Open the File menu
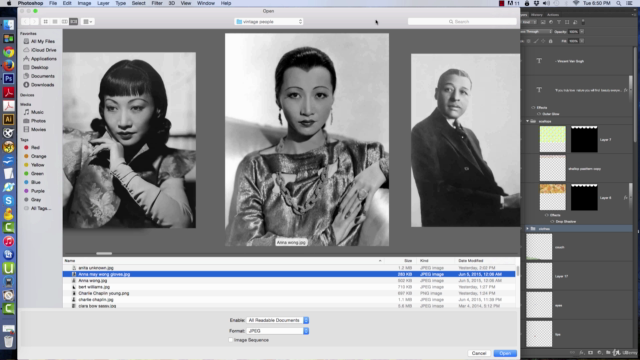Screen dimensions: 640x360 tap(53, 3)
